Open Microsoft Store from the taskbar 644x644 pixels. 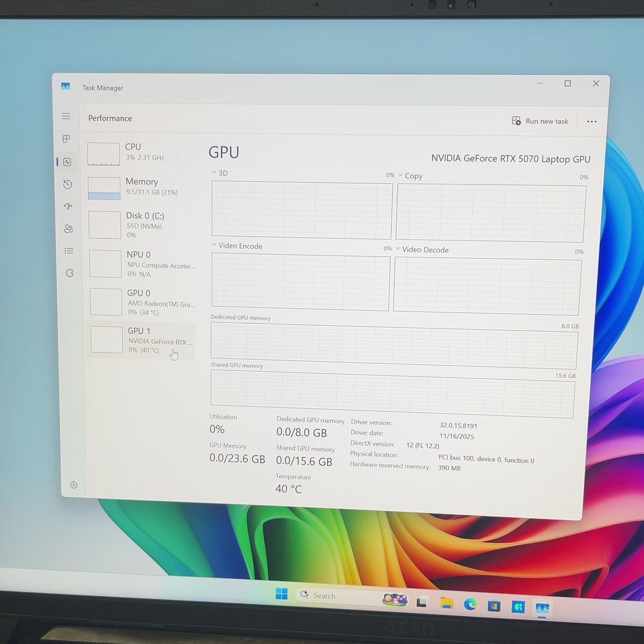click(x=494, y=606)
